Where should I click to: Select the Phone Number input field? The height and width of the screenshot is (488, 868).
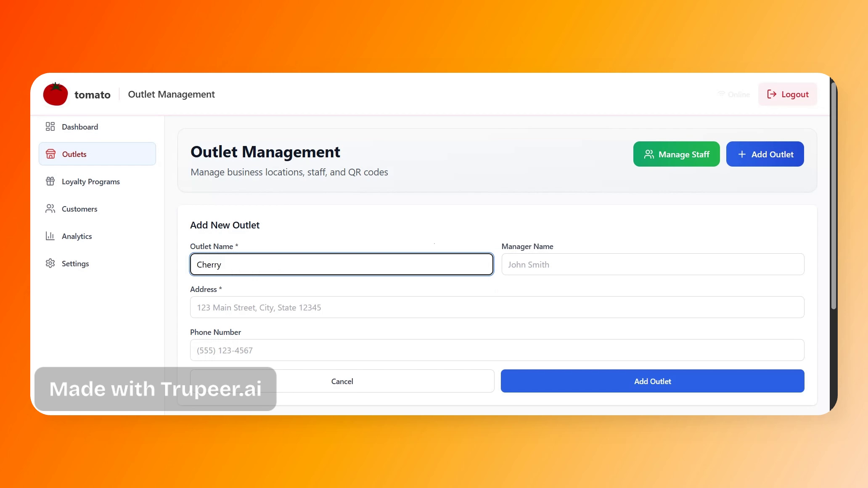click(497, 350)
